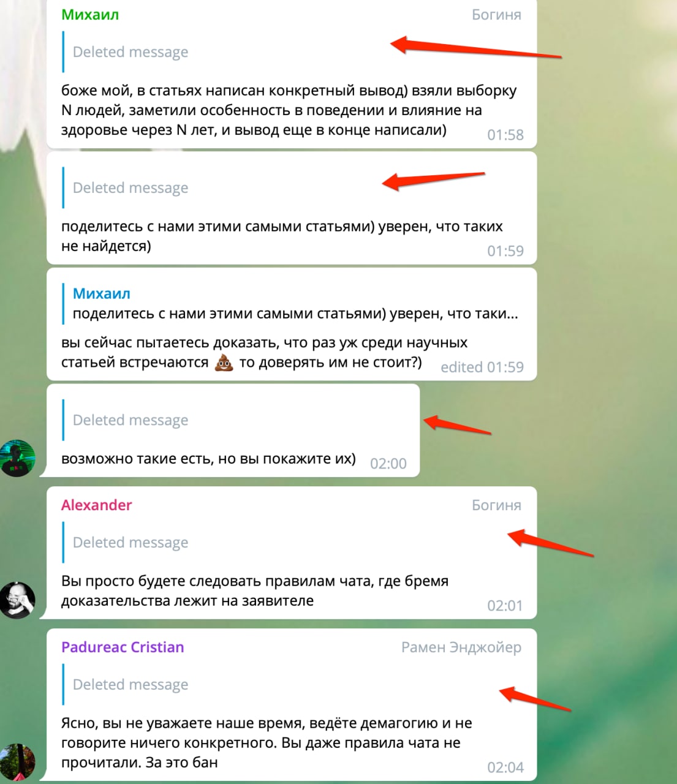Screen dimensions: 677x784
Task: Click the poop emoji in the message
Action: tap(224, 363)
